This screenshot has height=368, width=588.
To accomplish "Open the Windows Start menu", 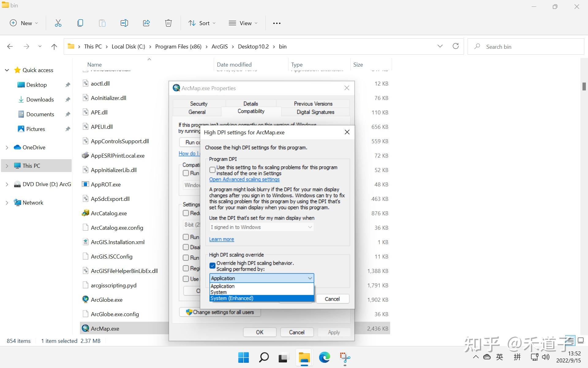I will click(243, 357).
